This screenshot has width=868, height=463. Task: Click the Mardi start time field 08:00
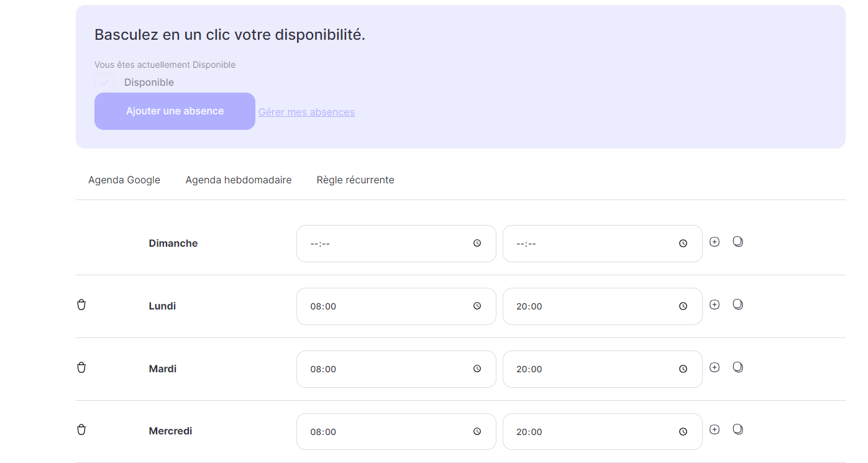tap(396, 369)
